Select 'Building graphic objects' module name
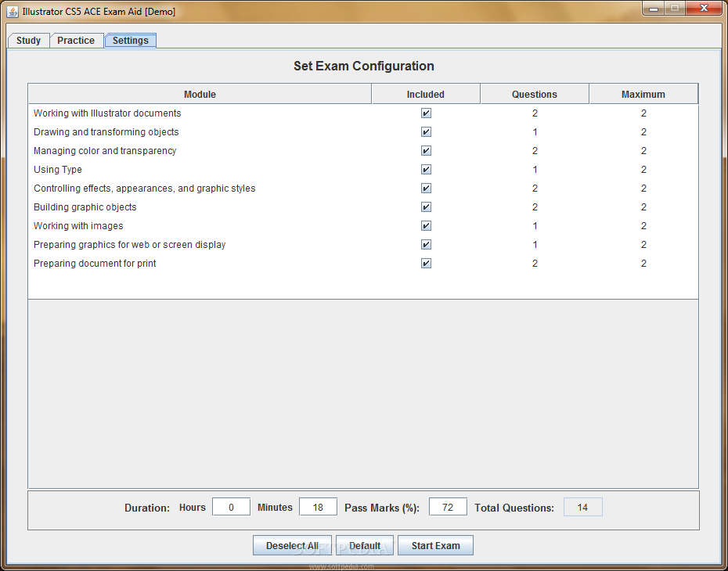The image size is (728, 571). (85, 206)
